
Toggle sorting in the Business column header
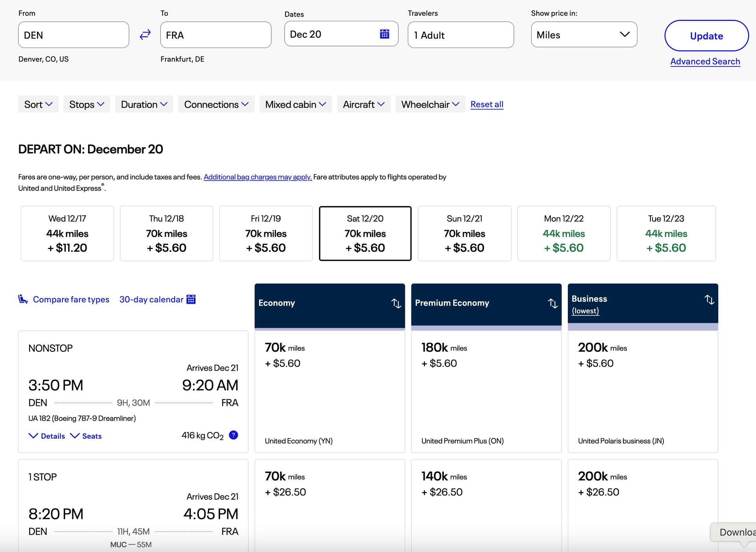(x=709, y=300)
